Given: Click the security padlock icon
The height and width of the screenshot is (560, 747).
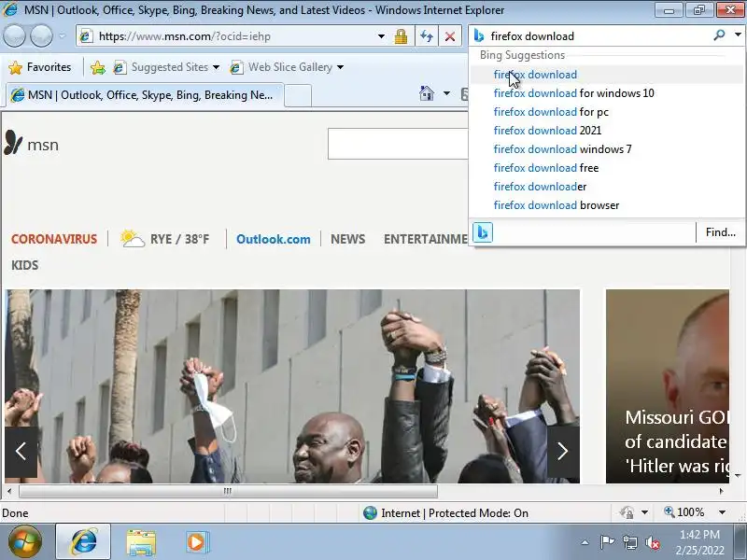Looking at the screenshot, I should tap(401, 36).
